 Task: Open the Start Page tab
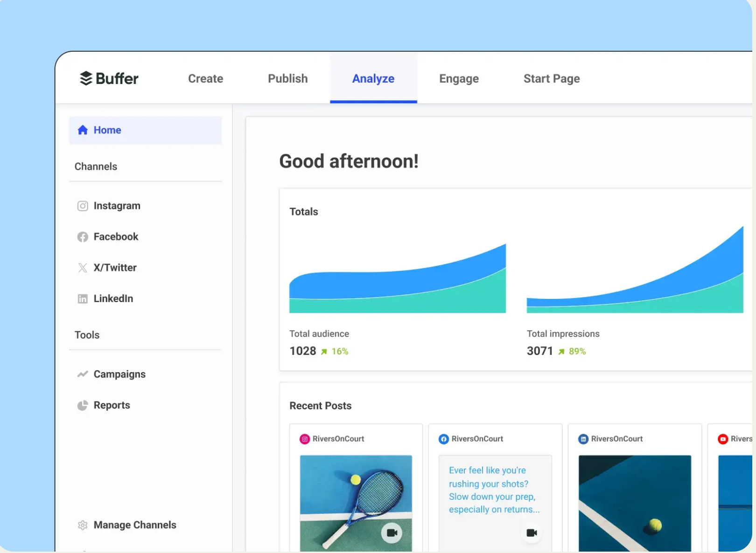coord(552,78)
